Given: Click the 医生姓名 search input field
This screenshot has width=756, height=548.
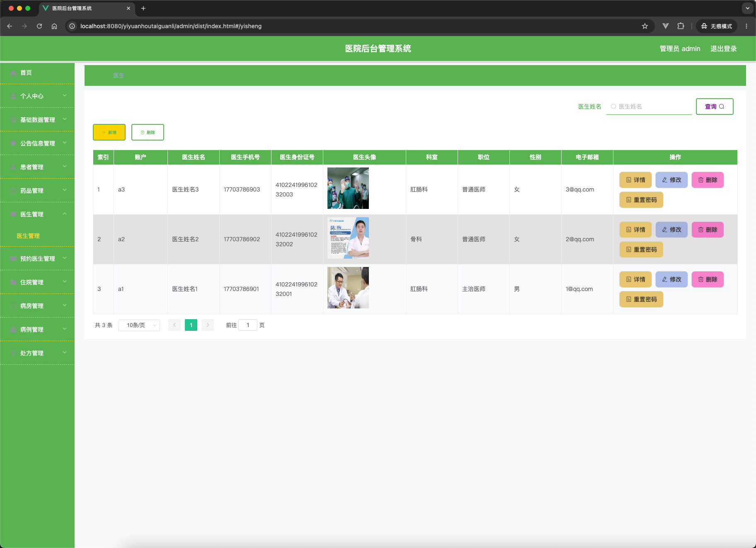Looking at the screenshot, I should (x=649, y=107).
